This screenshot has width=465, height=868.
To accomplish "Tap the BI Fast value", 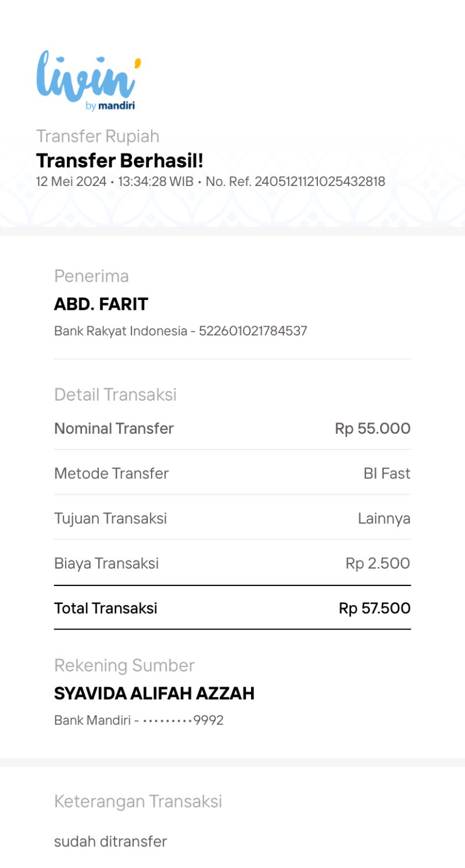I will [x=387, y=473].
